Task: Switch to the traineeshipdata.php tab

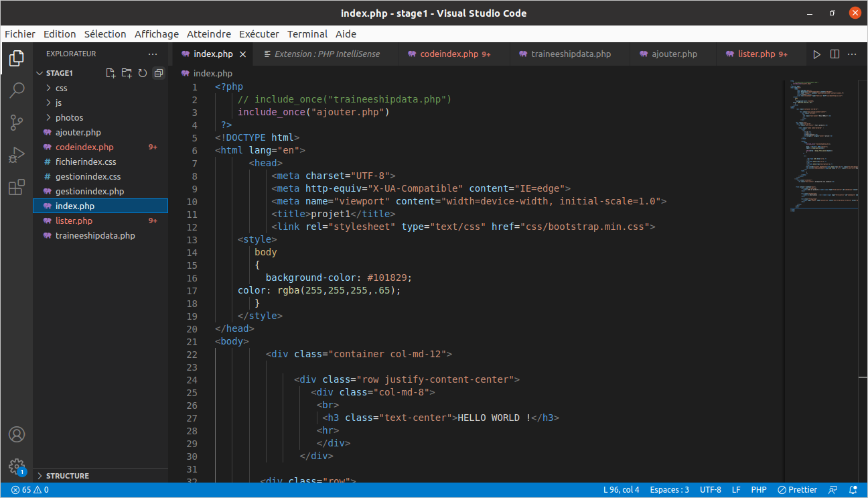Action: (x=571, y=54)
